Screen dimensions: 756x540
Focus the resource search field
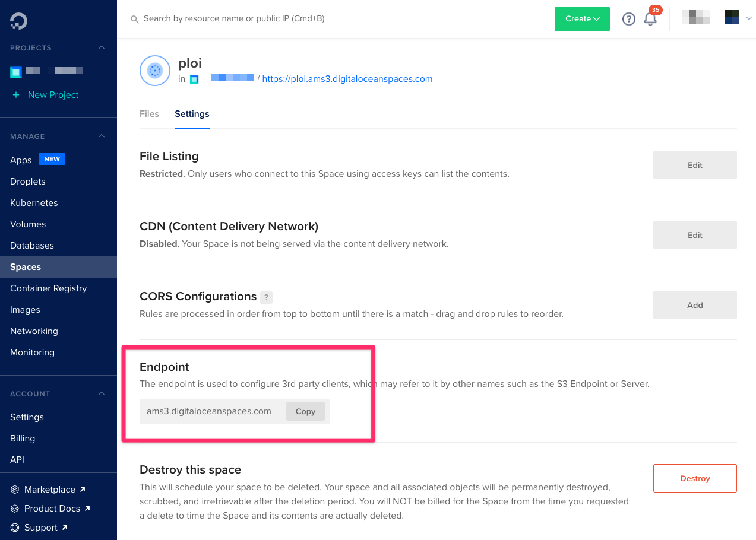(234, 19)
